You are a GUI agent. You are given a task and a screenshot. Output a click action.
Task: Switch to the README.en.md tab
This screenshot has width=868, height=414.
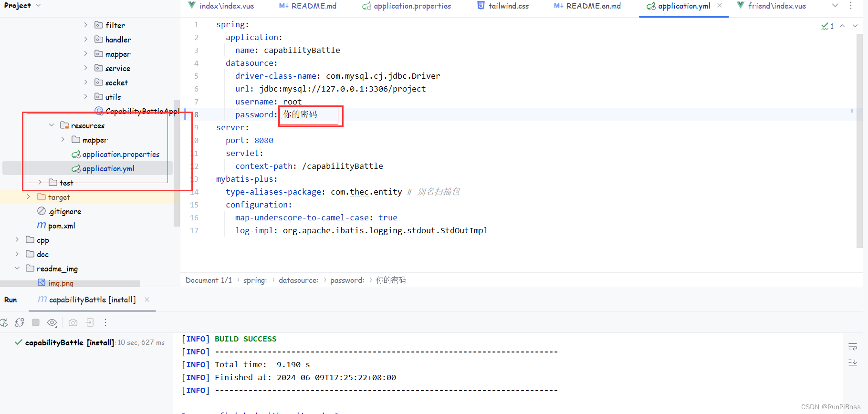(587, 6)
